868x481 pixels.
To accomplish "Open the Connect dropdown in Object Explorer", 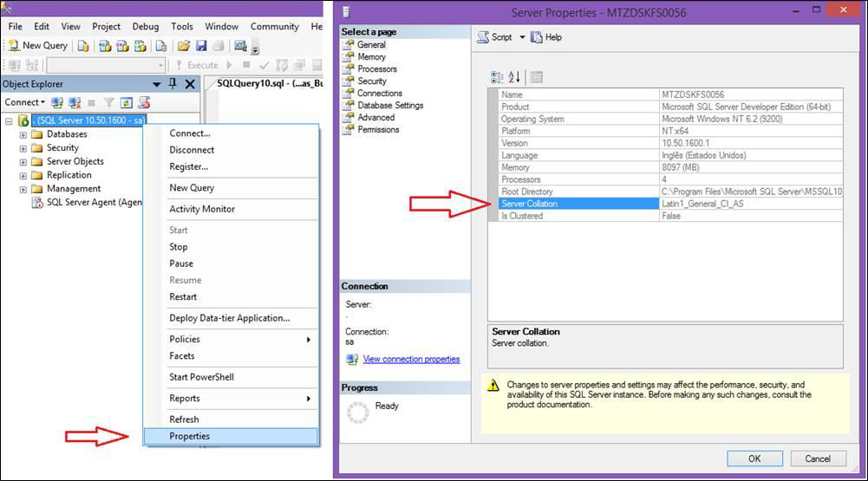I will click(25, 102).
